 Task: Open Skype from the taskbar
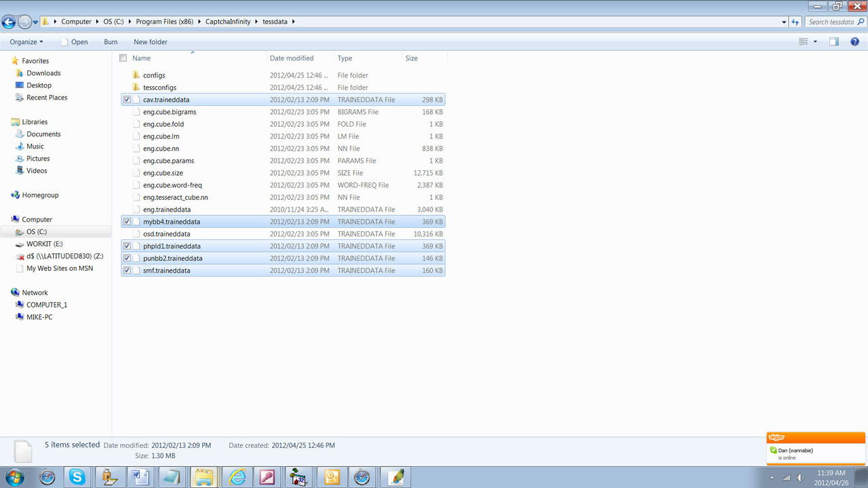pyautogui.click(x=77, y=477)
